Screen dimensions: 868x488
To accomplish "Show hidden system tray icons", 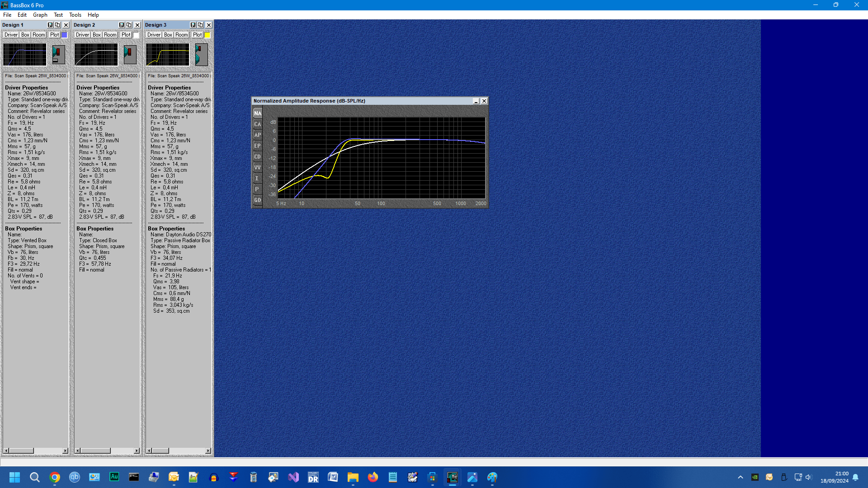I will pyautogui.click(x=741, y=477).
